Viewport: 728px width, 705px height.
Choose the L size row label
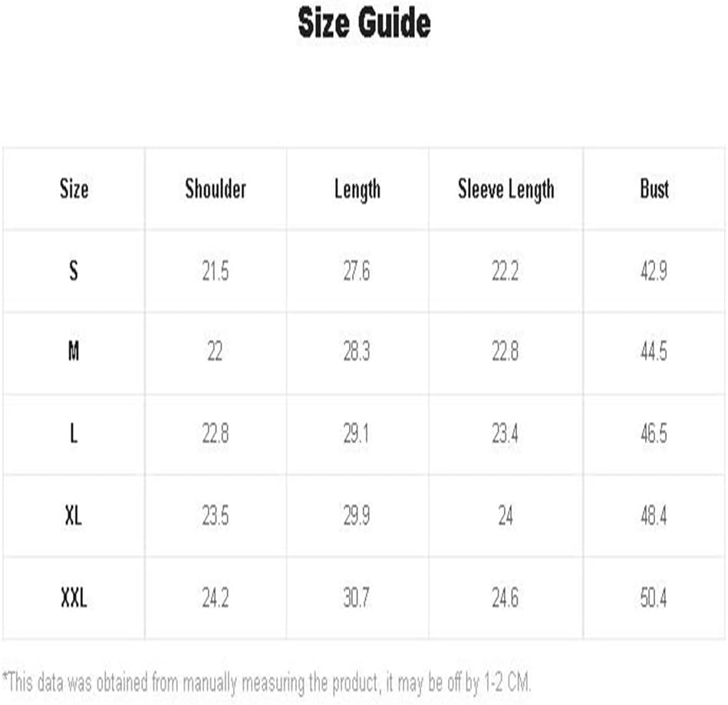pyautogui.click(x=74, y=433)
